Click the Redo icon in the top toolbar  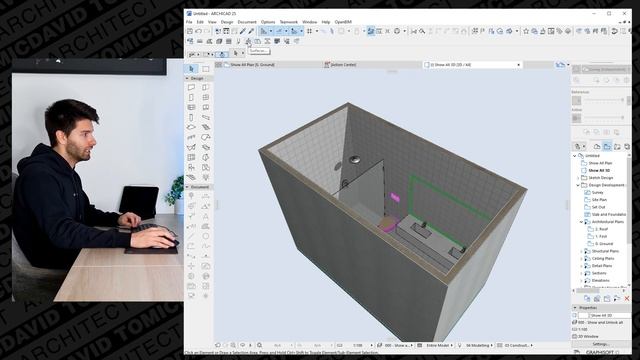(x=207, y=31)
